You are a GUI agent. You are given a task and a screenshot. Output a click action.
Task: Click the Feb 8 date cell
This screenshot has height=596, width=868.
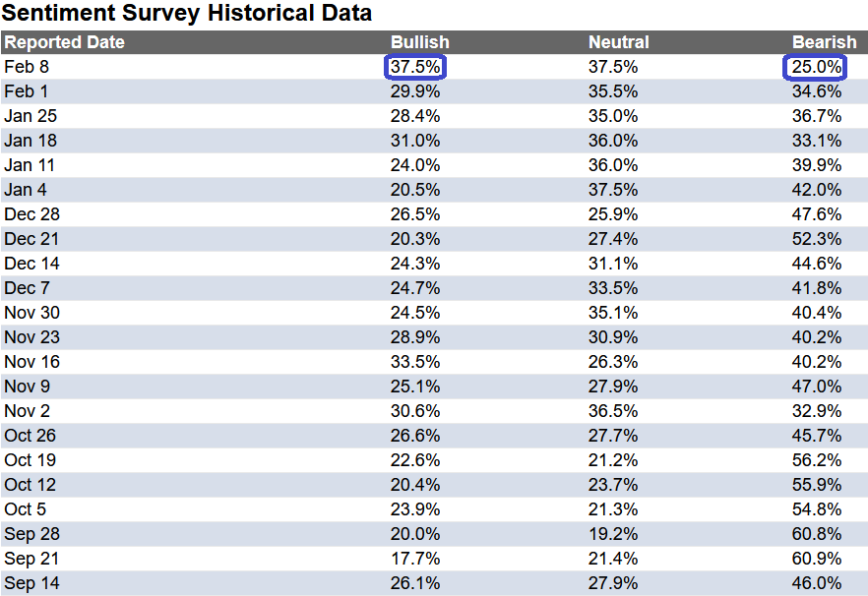27,67
